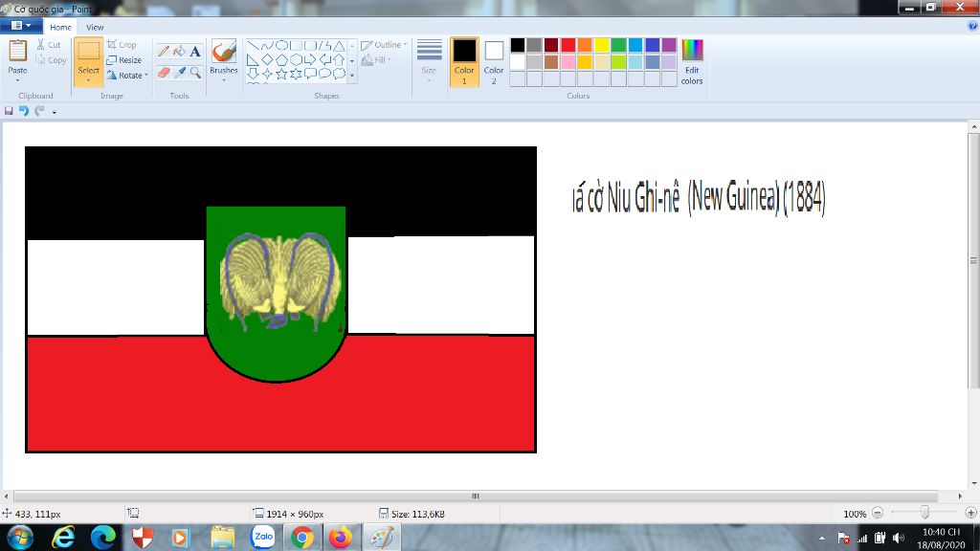Switch to the Home tab
The height and width of the screenshot is (551, 980).
(60, 27)
